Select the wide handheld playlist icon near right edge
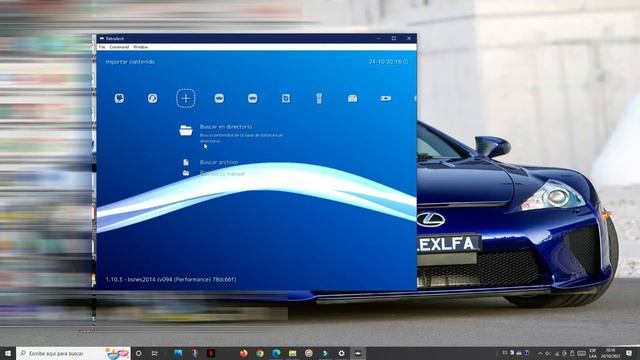Viewport: 640px width, 360px height. tap(386, 98)
